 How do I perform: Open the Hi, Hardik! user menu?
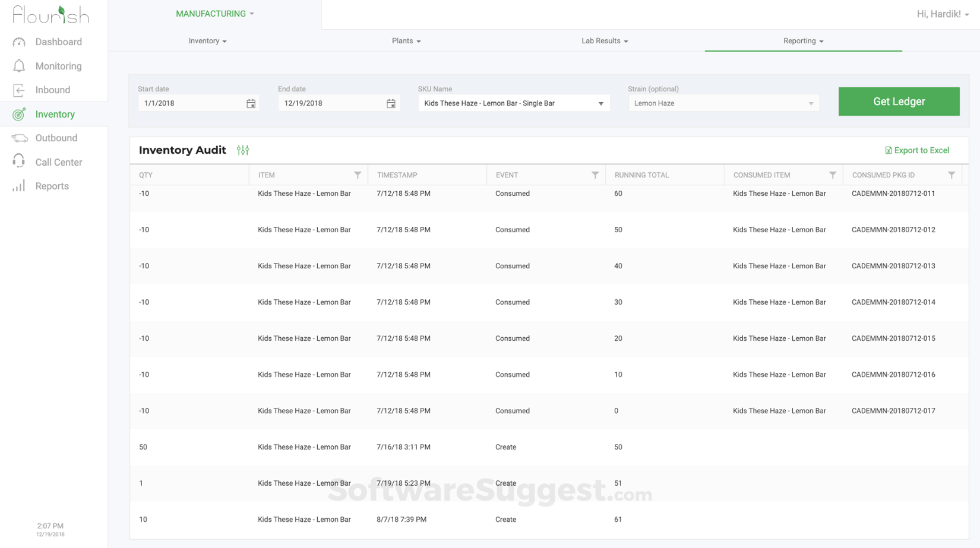pos(942,14)
